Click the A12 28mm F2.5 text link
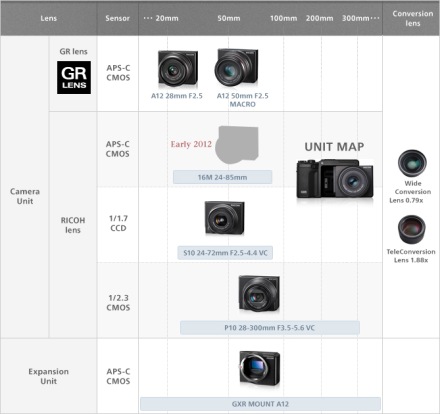This screenshot has height=414, width=440. 177,96
